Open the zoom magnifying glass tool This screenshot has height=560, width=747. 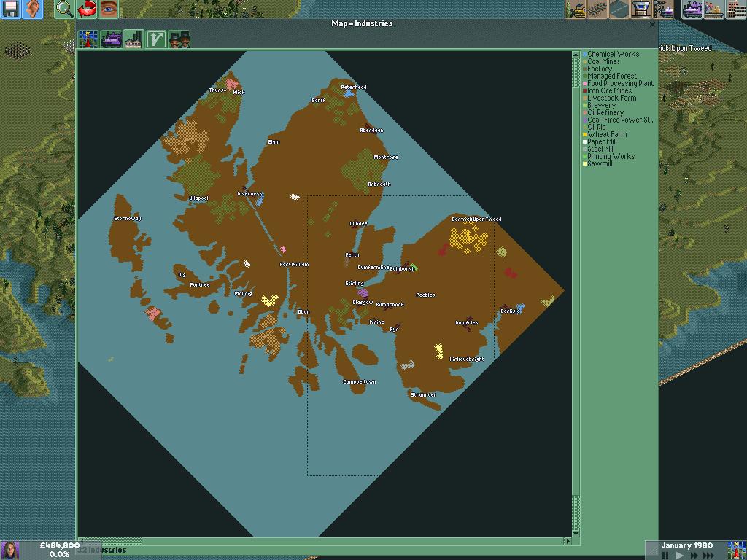click(65, 9)
